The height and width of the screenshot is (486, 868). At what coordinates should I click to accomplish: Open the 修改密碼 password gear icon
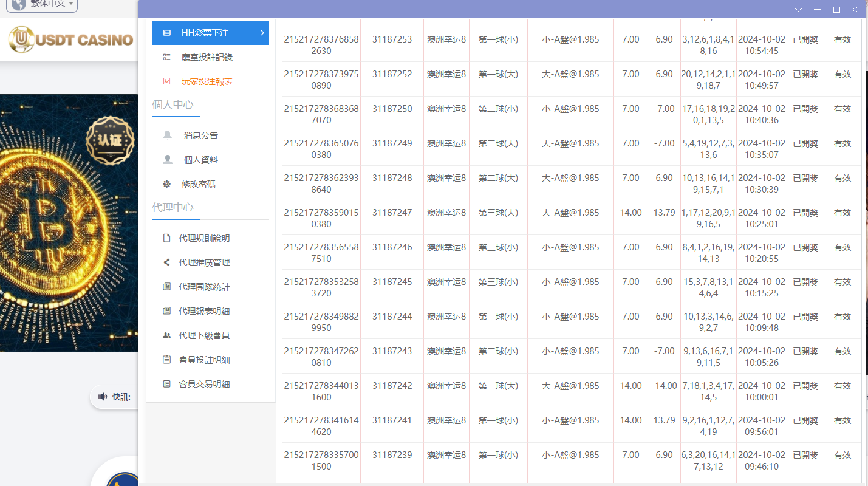tap(167, 183)
